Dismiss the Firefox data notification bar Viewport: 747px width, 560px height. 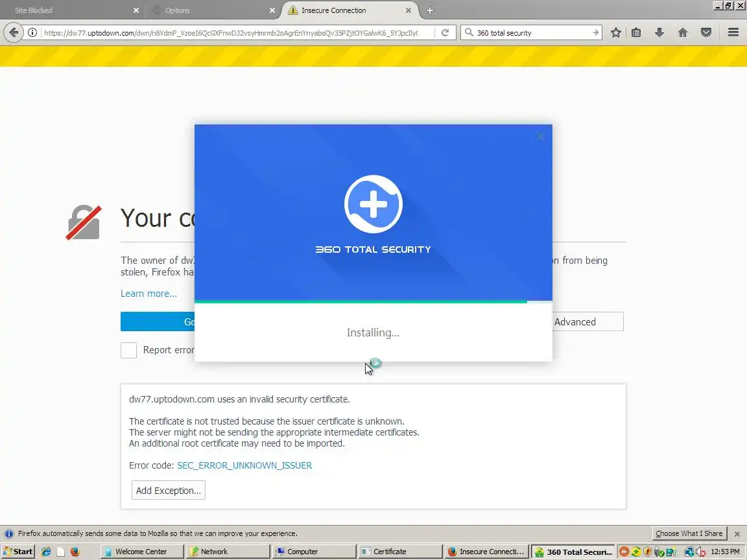pos(737,534)
